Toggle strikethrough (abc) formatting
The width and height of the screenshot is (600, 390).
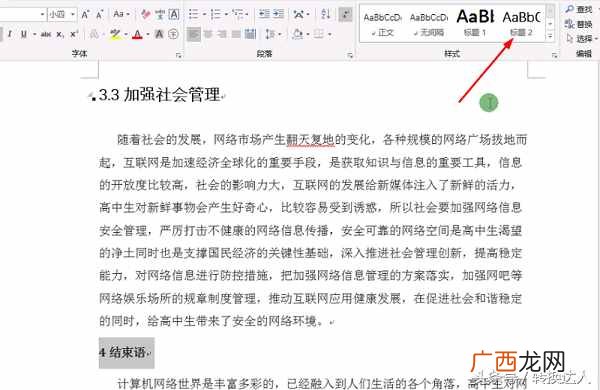point(46,34)
